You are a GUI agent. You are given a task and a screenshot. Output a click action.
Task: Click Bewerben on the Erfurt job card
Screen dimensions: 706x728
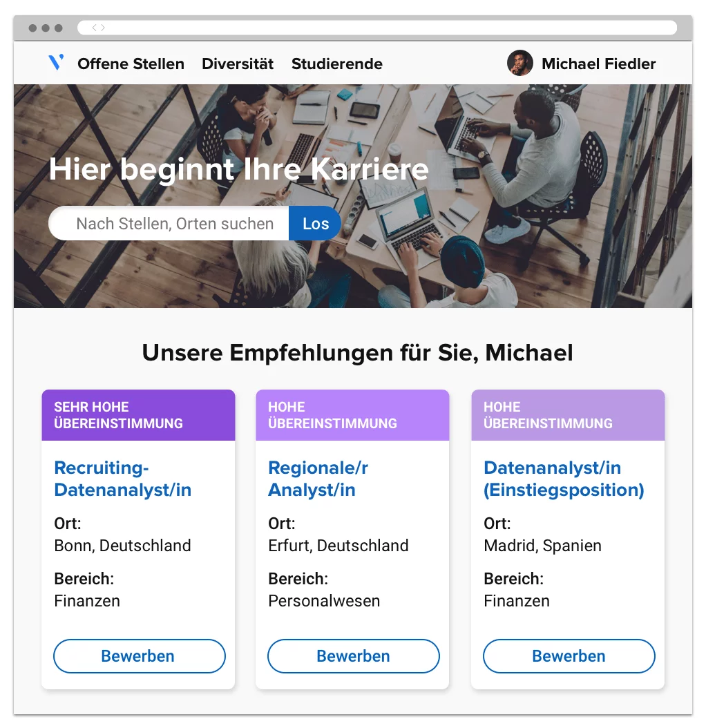354,656
